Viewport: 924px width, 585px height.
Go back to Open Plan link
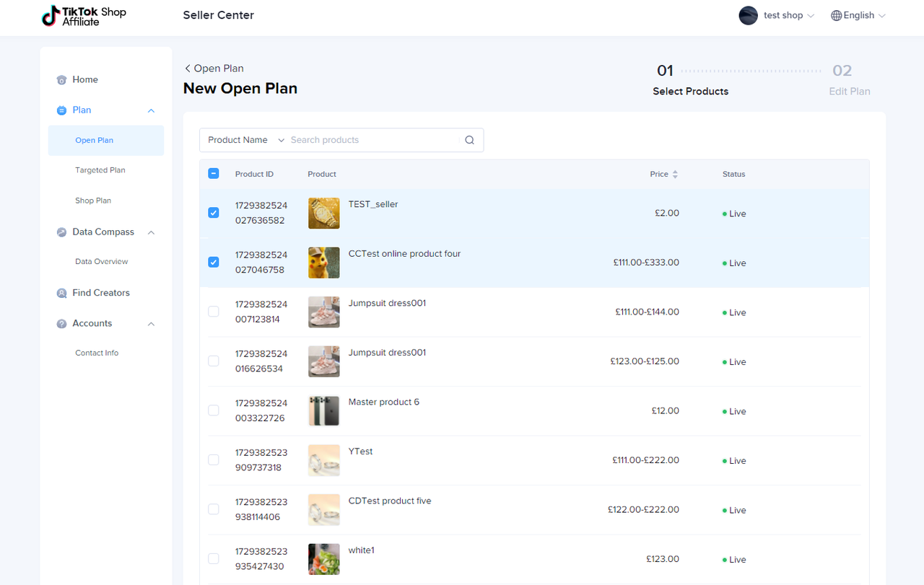pyautogui.click(x=214, y=69)
